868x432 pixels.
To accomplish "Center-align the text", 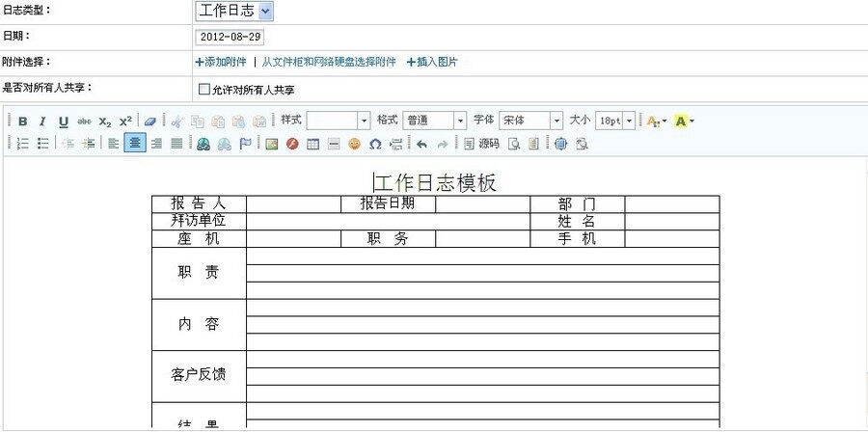I will (134, 144).
